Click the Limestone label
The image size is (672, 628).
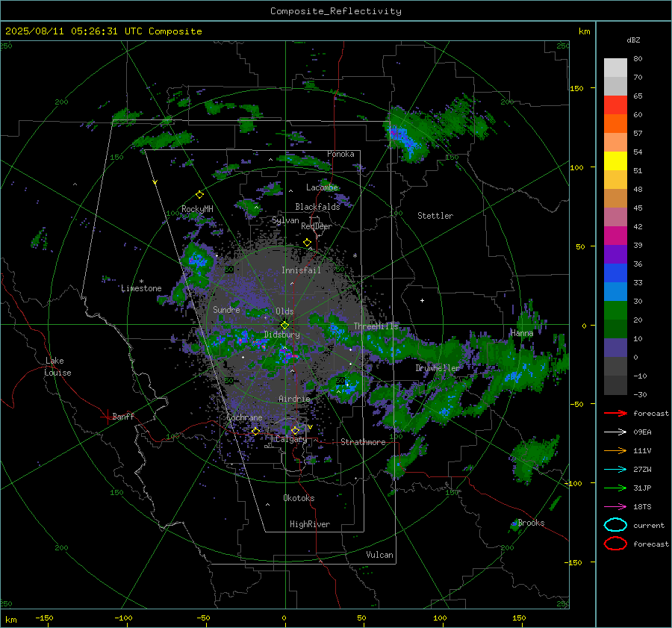(x=141, y=288)
